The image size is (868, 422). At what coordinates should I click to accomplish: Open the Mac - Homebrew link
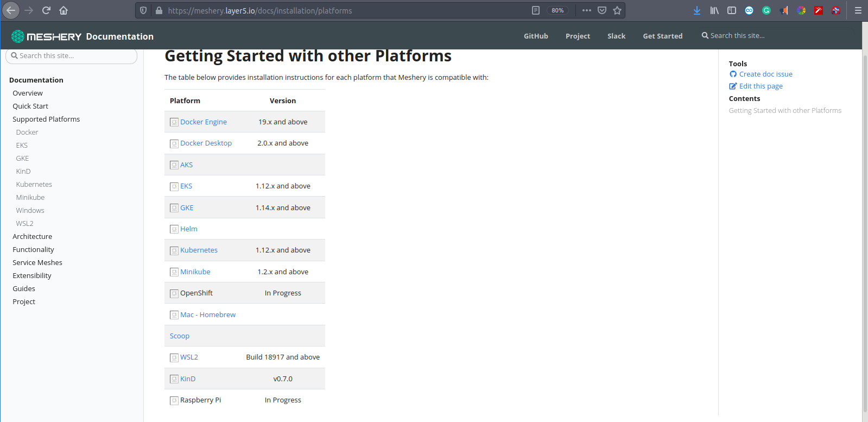208,315
